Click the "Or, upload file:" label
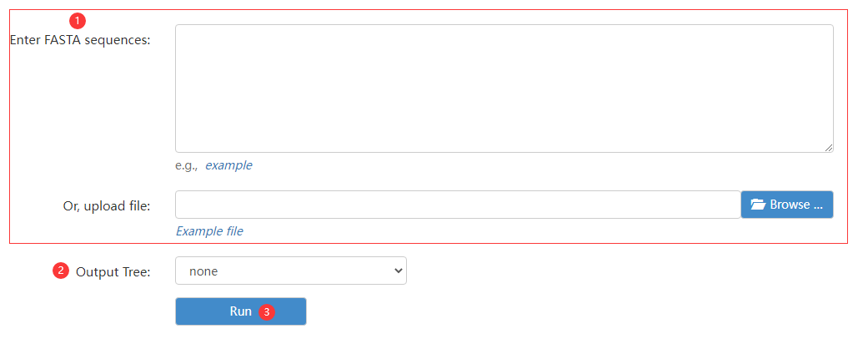Screen dimensions: 868x344 107,206
